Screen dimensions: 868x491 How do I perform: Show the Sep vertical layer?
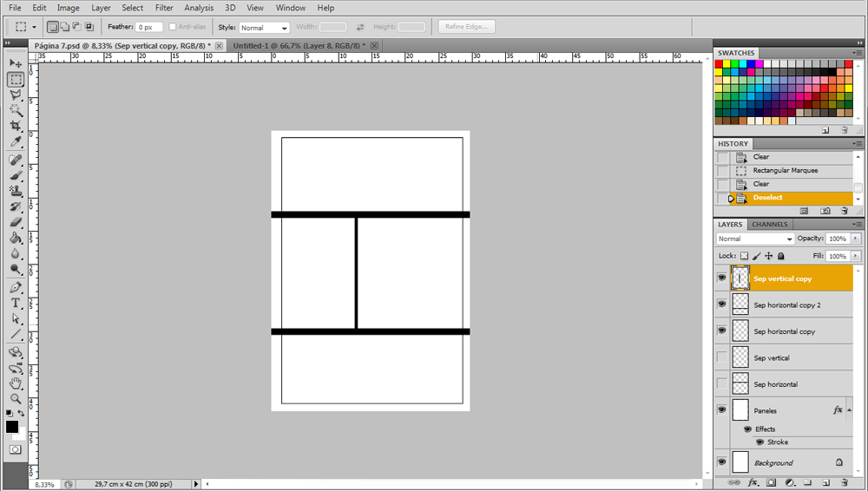pos(721,357)
